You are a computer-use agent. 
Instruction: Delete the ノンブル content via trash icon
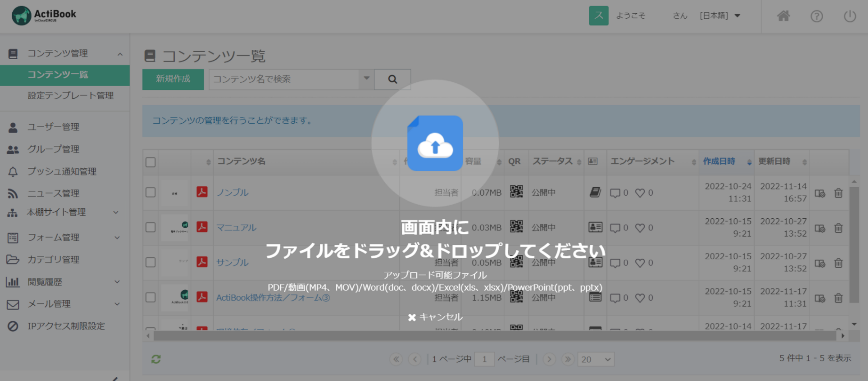838,193
